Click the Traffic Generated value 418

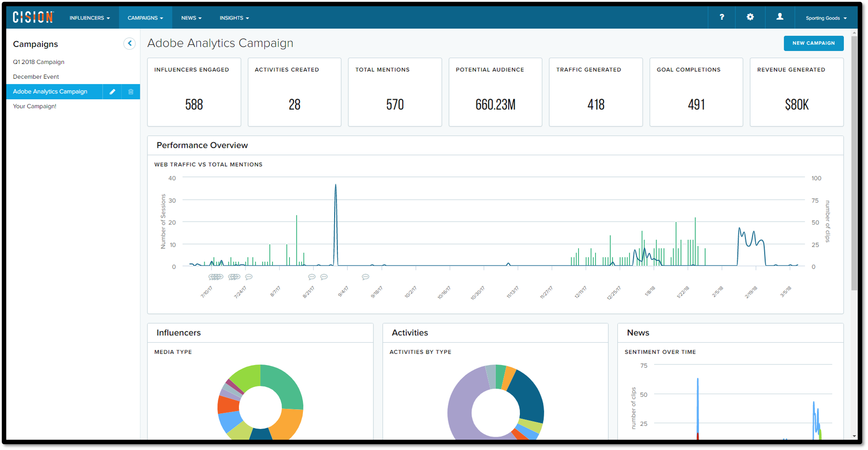[x=596, y=105]
